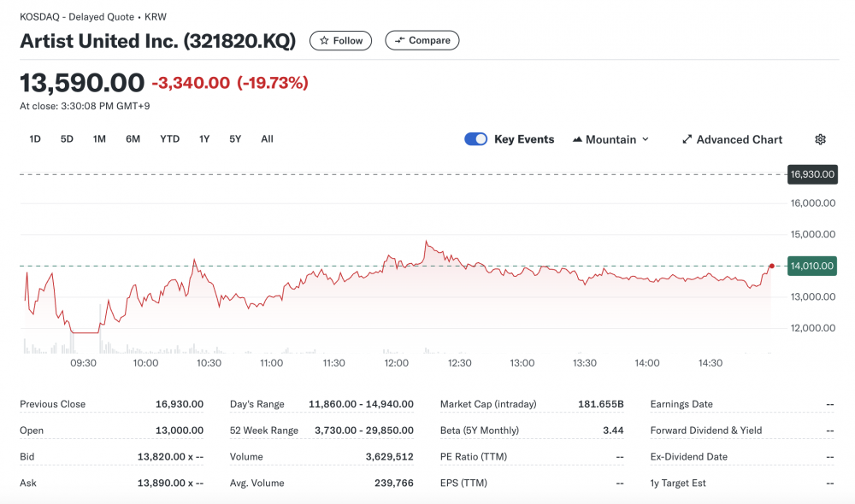Click the At close time text
The height and width of the screenshot is (504, 855).
[85, 106]
